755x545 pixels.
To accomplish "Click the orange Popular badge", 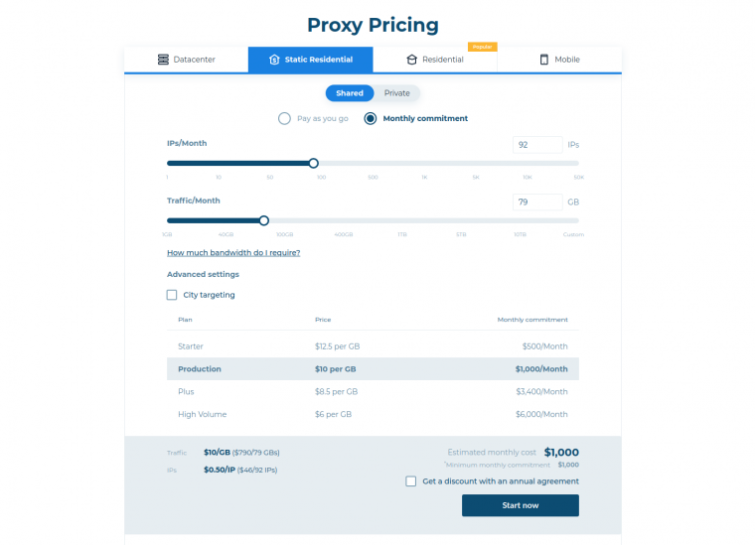I will pos(482,47).
